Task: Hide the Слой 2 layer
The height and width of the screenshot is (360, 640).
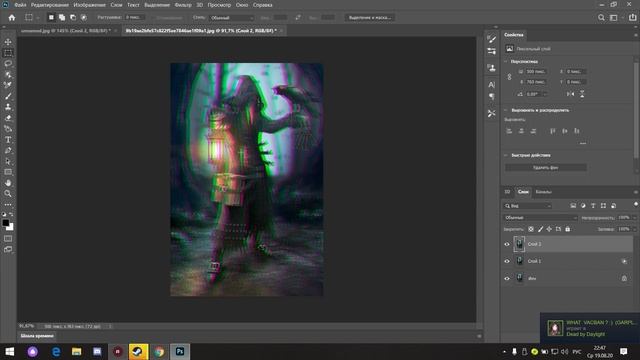Action: pyautogui.click(x=507, y=244)
